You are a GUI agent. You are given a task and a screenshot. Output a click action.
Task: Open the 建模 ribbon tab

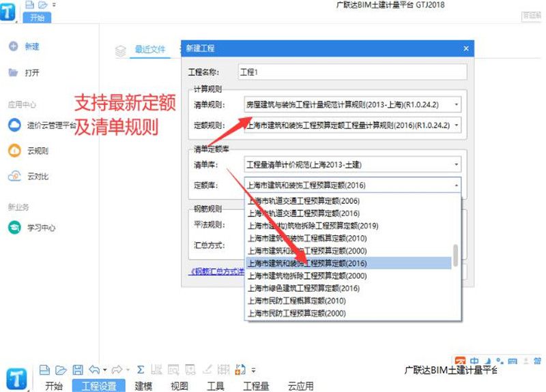(x=143, y=386)
